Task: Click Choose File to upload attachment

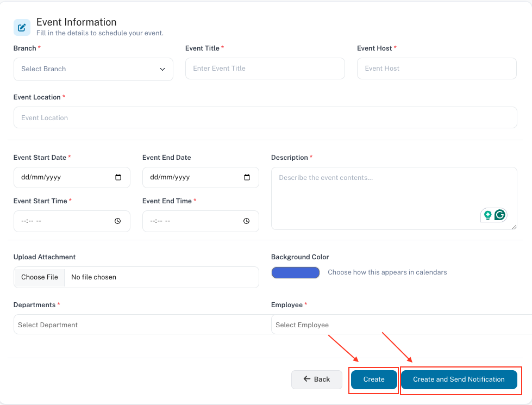Action: [x=40, y=277]
